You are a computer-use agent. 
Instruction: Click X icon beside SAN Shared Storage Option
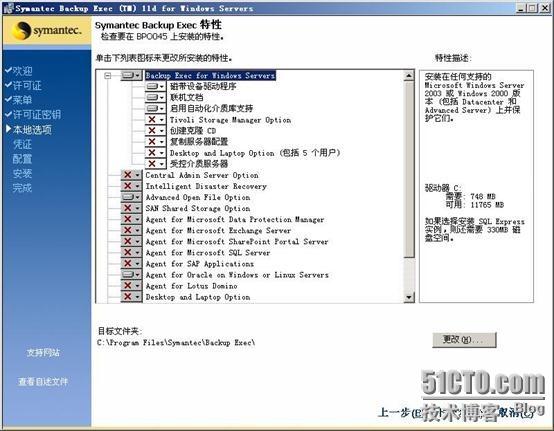pos(131,208)
